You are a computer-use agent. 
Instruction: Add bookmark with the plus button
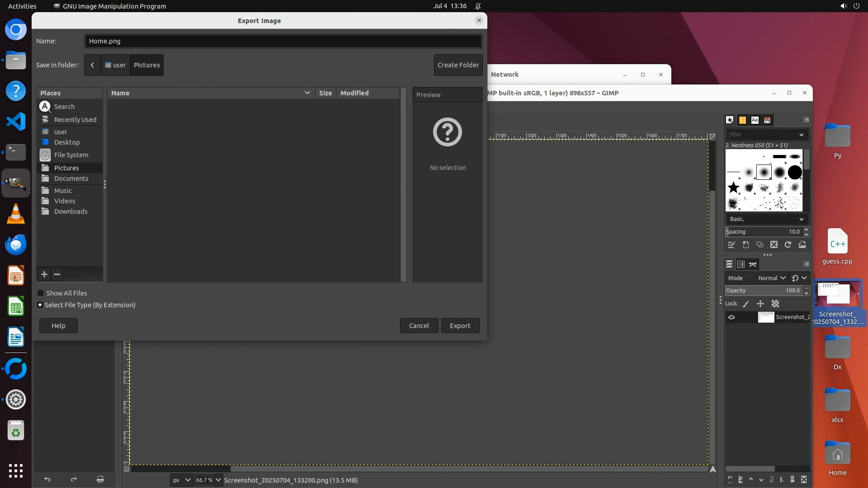coord(44,274)
